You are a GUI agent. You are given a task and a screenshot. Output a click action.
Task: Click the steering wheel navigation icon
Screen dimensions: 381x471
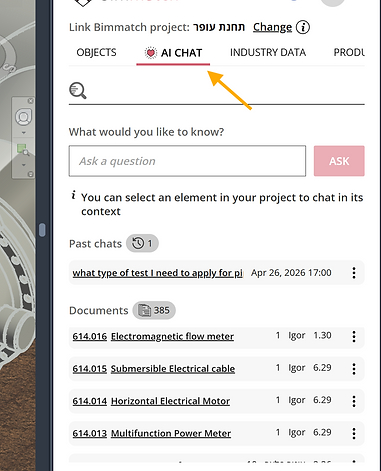(x=23, y=117)
